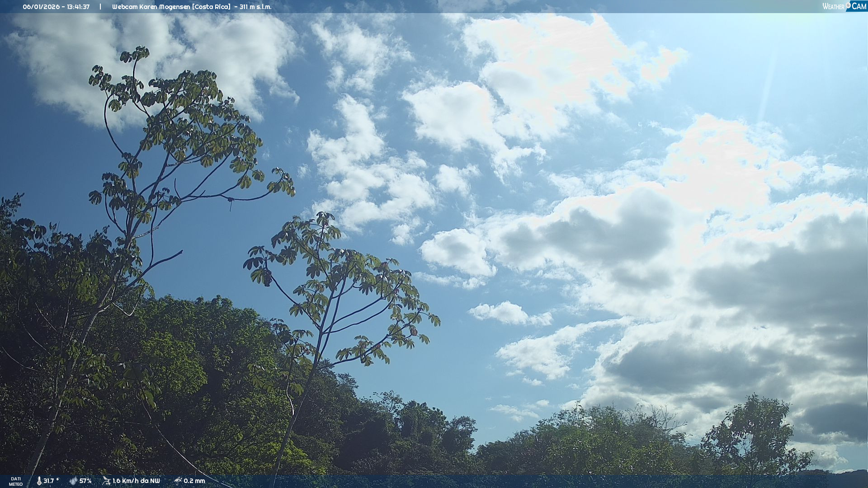Click the vertical separator after the timestamp

100,7
